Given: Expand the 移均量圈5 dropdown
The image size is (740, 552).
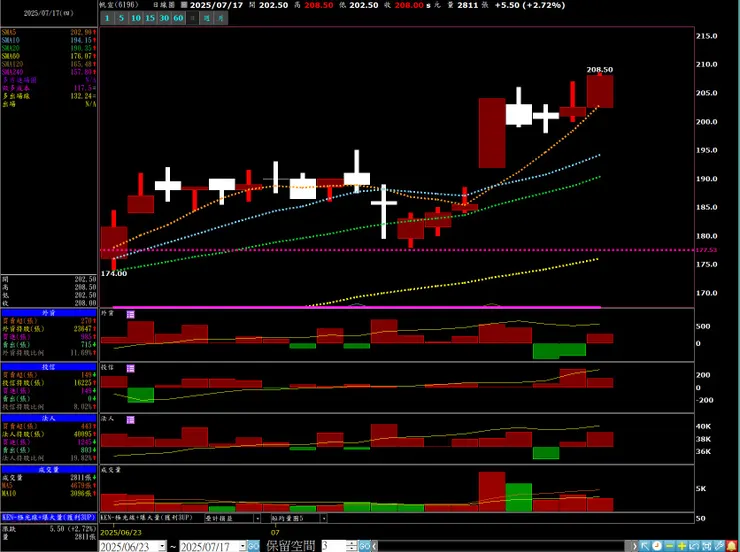Looking at the screenshot, I should point(324,518).
